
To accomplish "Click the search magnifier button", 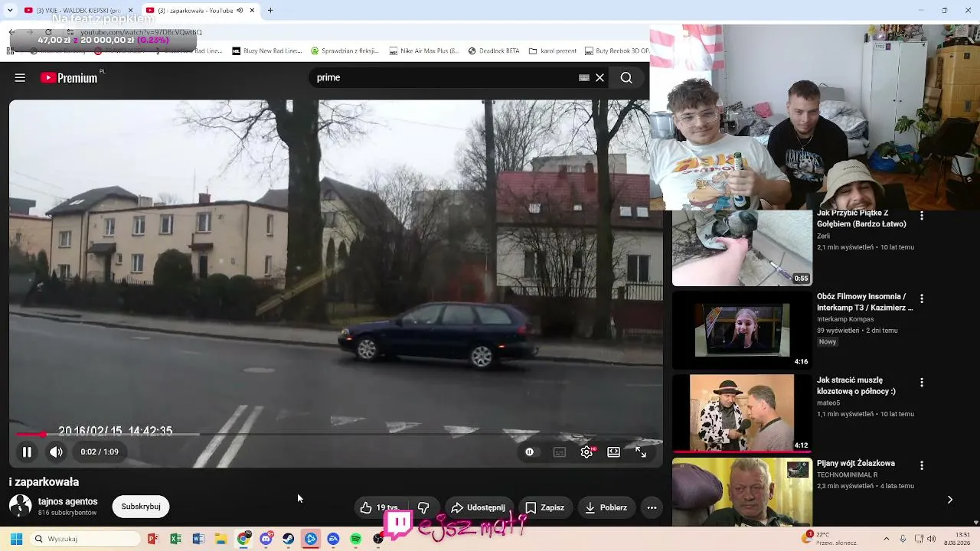I will coord(626,77).
